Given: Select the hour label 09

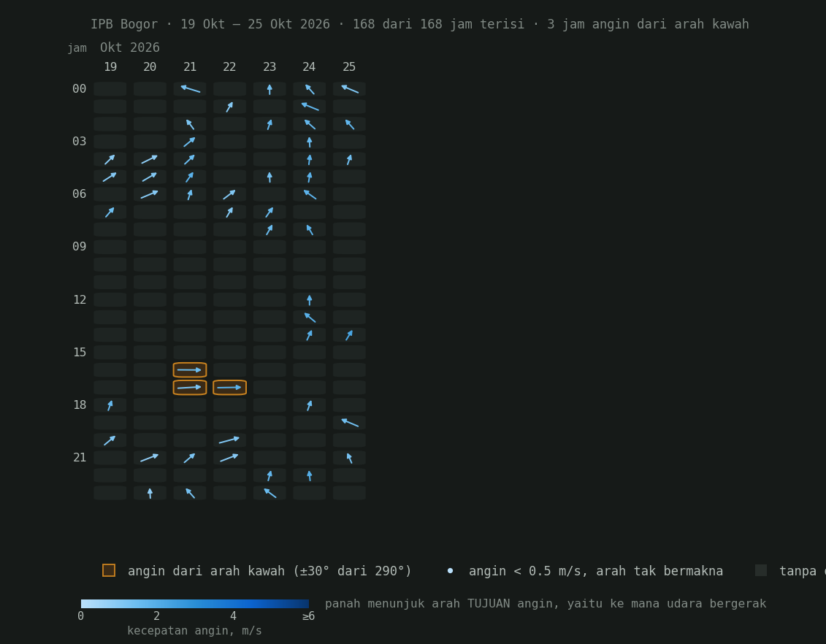Looking at the screenshot, I should click(79, 247).
